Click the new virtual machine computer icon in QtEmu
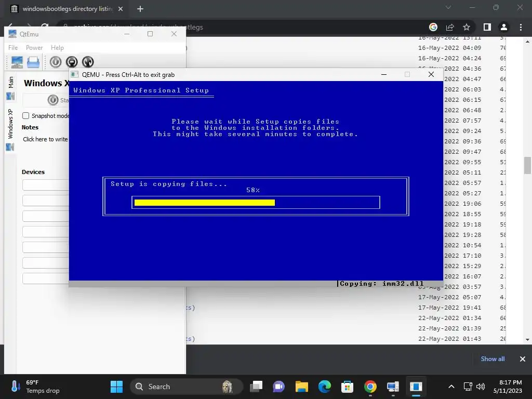Screen dimensions: 532x399 (17, 62)
